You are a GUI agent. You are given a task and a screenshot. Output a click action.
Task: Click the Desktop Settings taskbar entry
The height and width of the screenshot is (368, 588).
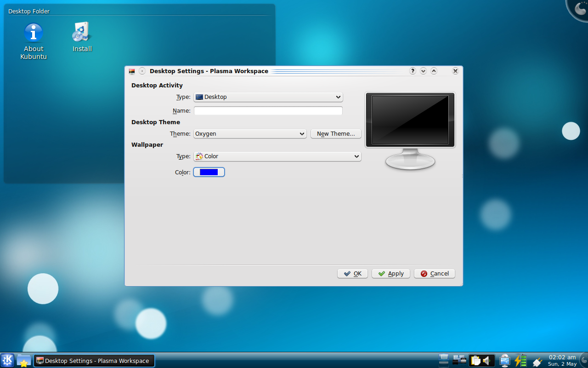click(94, 361)
